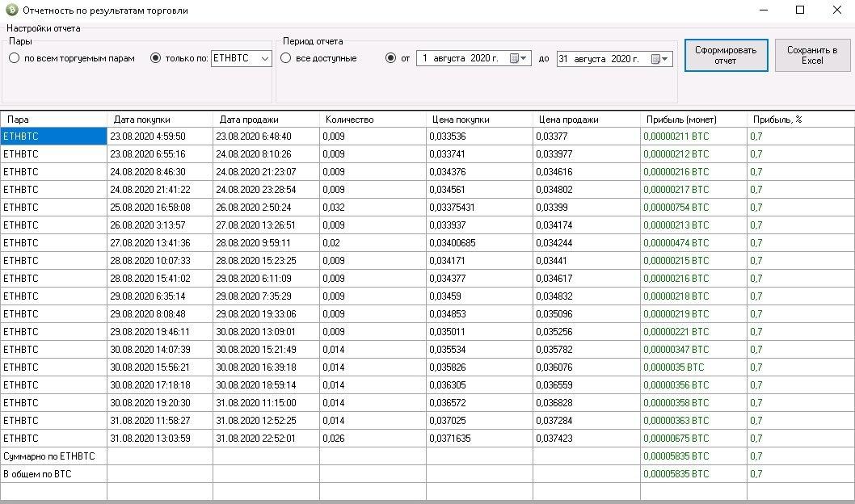Select the 'от' date range radio button

tap(390, 58)
